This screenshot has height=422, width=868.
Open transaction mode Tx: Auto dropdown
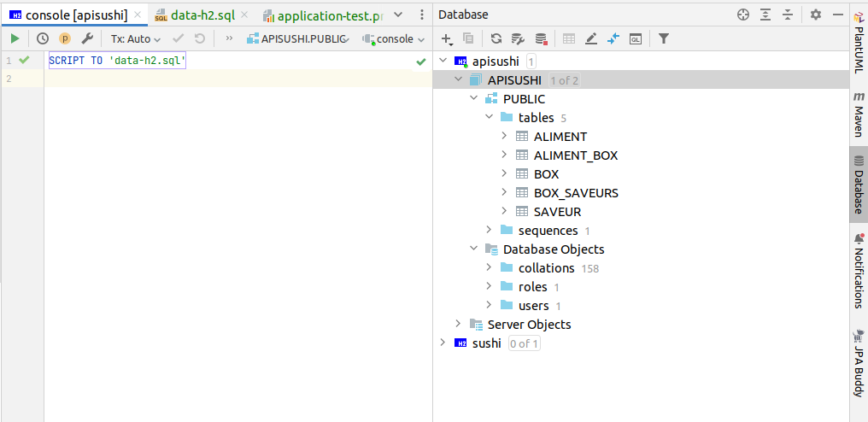click(x=136, y=39)
